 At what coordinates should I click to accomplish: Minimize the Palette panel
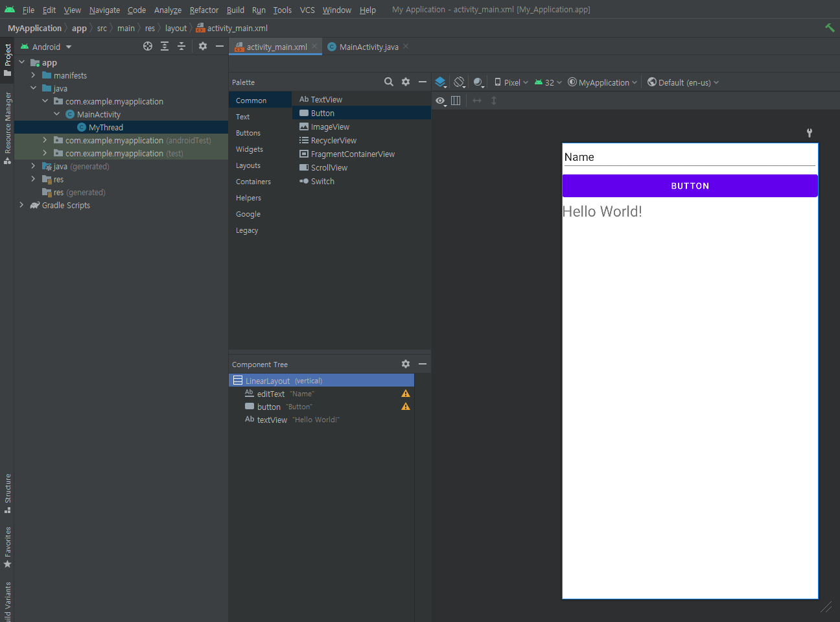point(423,82)
